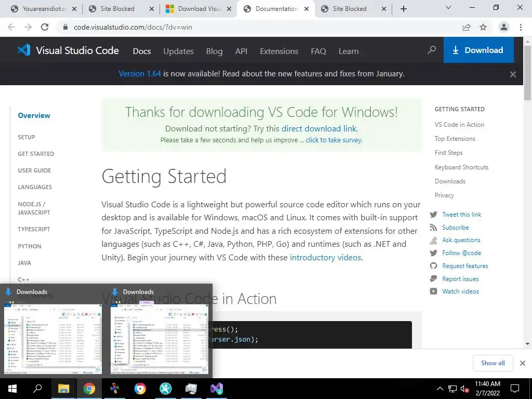Open the site search magnifier icon
The width and height of the screenshot is (532, 399).
[x=432, y=50]
